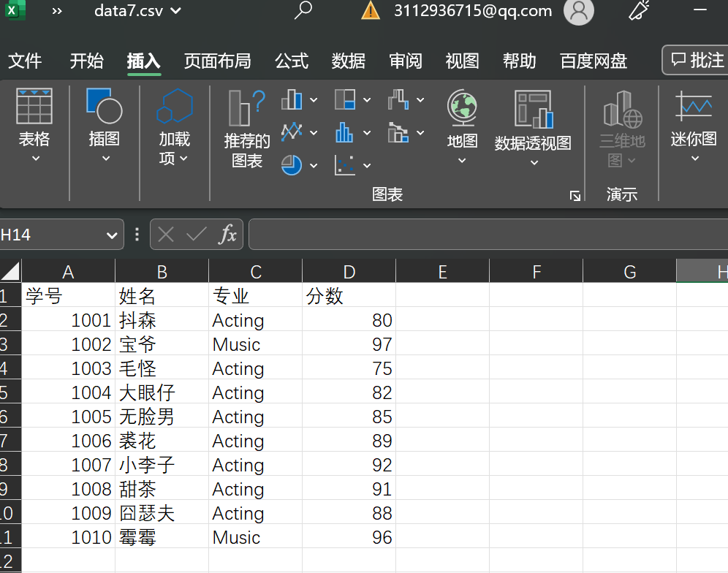This screenshot has width=728, height=573.
Task: Switch to the 数据 tab
Action: point(348,61)
